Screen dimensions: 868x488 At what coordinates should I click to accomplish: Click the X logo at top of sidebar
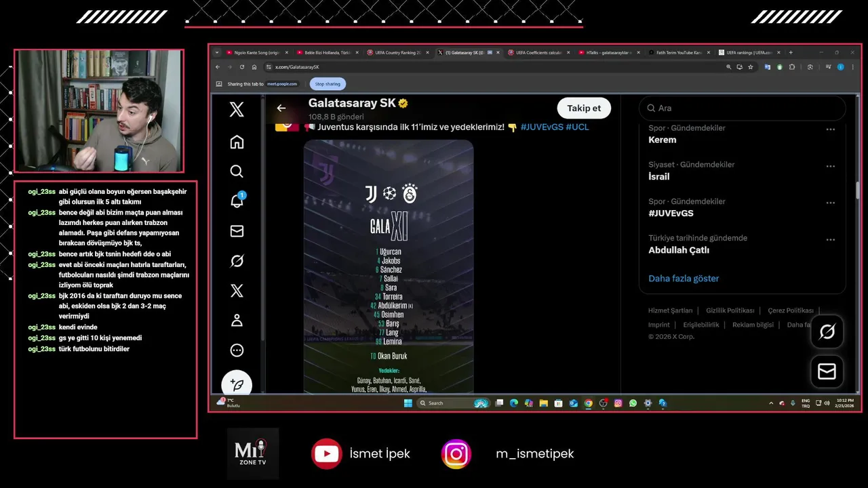coord(237,109)
